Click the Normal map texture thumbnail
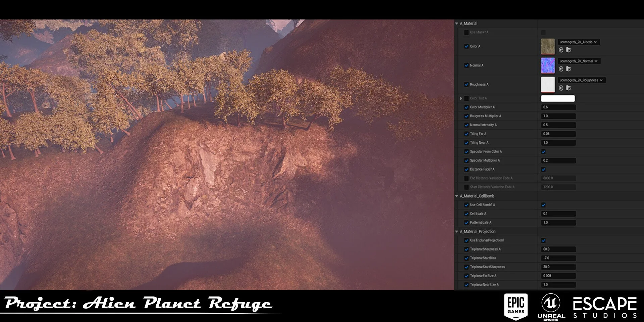The height and width of the screenshot is (322, 644). pyautogui.click(x=548, y=65)
